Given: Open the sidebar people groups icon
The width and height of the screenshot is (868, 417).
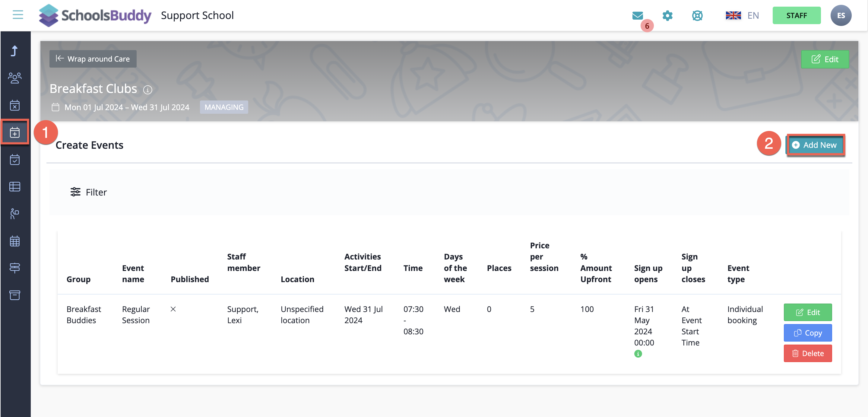Looking at the screenshot, I should [x=14, y=78].
